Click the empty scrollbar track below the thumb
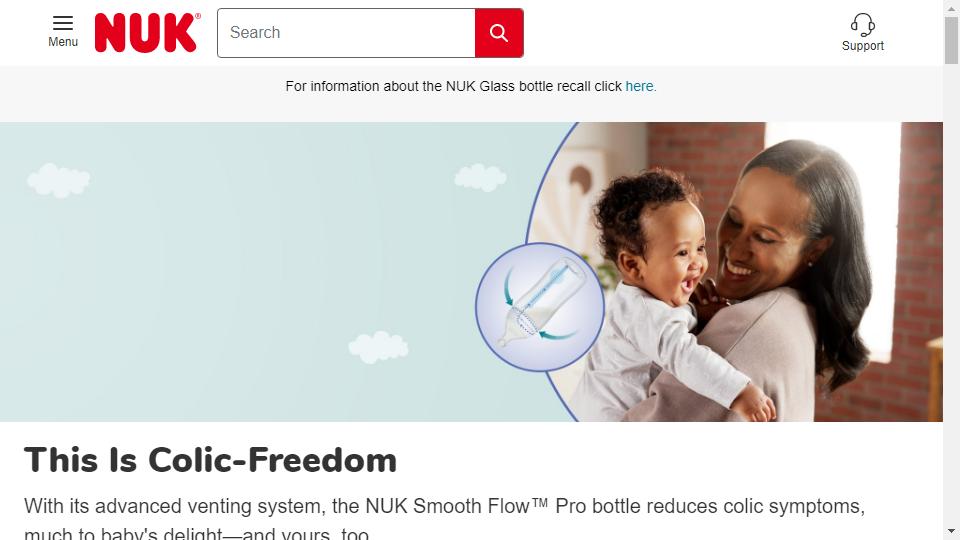960x540 pixels. [x=951, y=294]
